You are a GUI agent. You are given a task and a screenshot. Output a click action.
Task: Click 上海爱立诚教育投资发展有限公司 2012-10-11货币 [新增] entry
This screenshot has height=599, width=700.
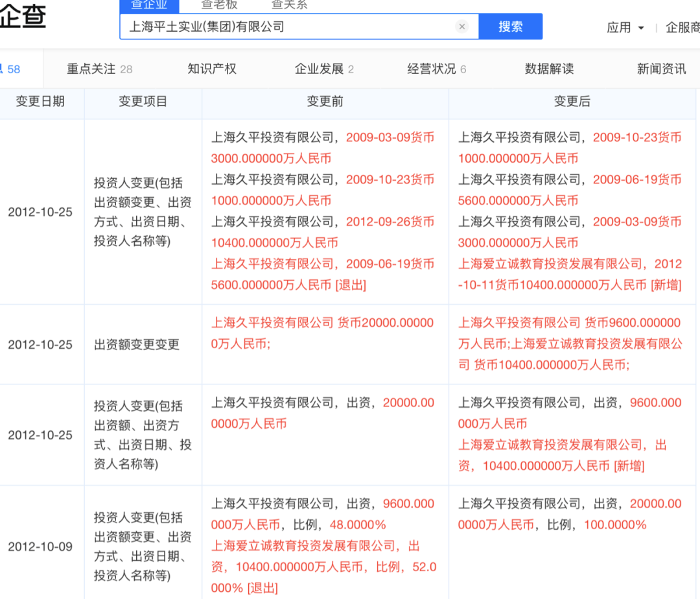pyautogui.click(x=570, y=274)
